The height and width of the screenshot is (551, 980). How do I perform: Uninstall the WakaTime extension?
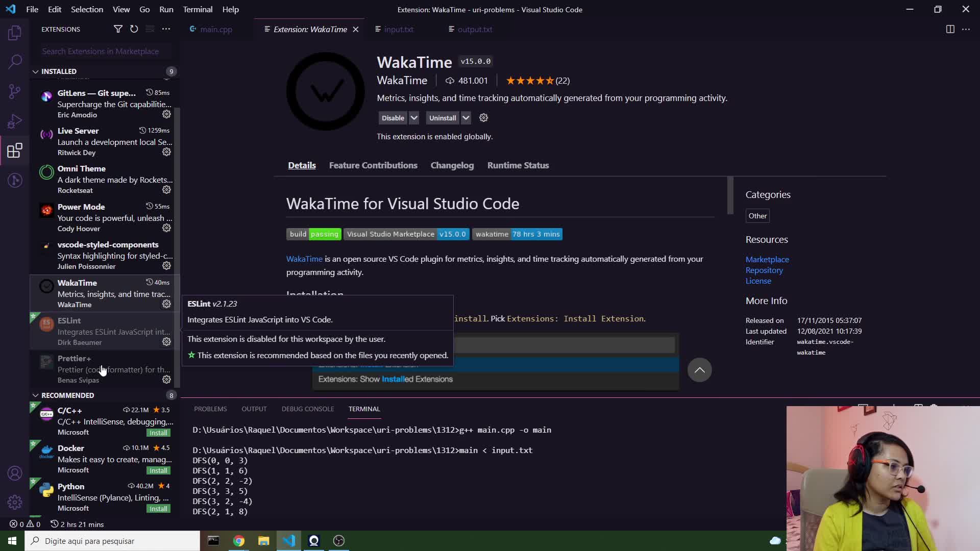click(x=443, y=118)
